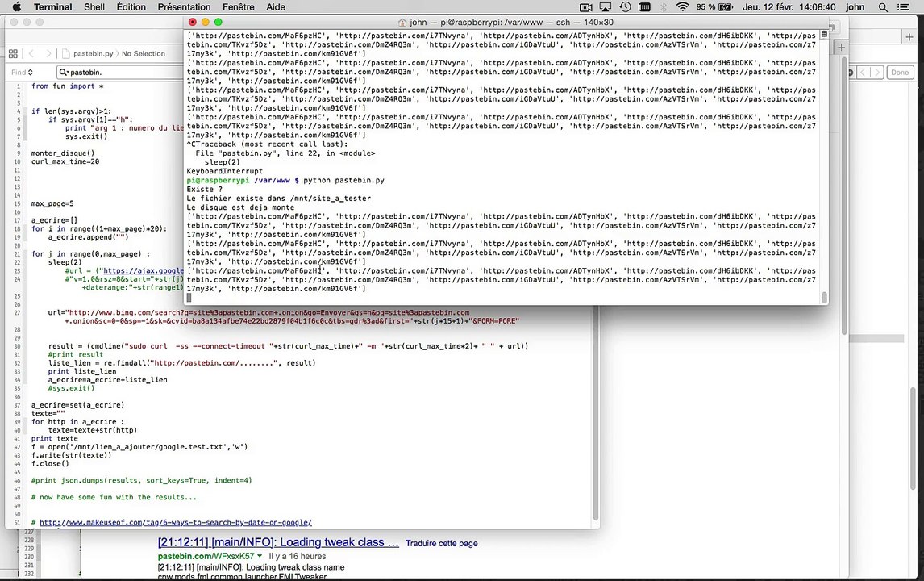Click the makeuseof.com link in code comment
The image size is (924, 581).
click(x=176, y=523)
